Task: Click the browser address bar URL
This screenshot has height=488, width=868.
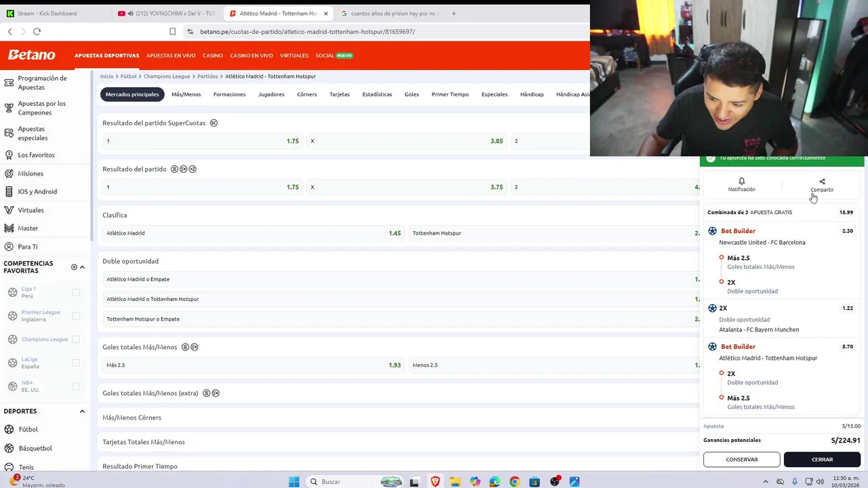Action: 307,32
